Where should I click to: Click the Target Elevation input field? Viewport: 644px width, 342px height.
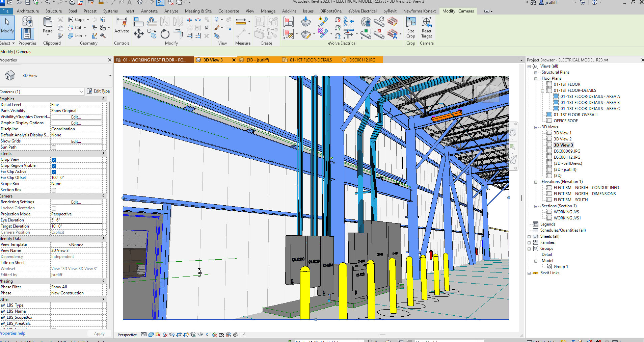tap(76, 226)
